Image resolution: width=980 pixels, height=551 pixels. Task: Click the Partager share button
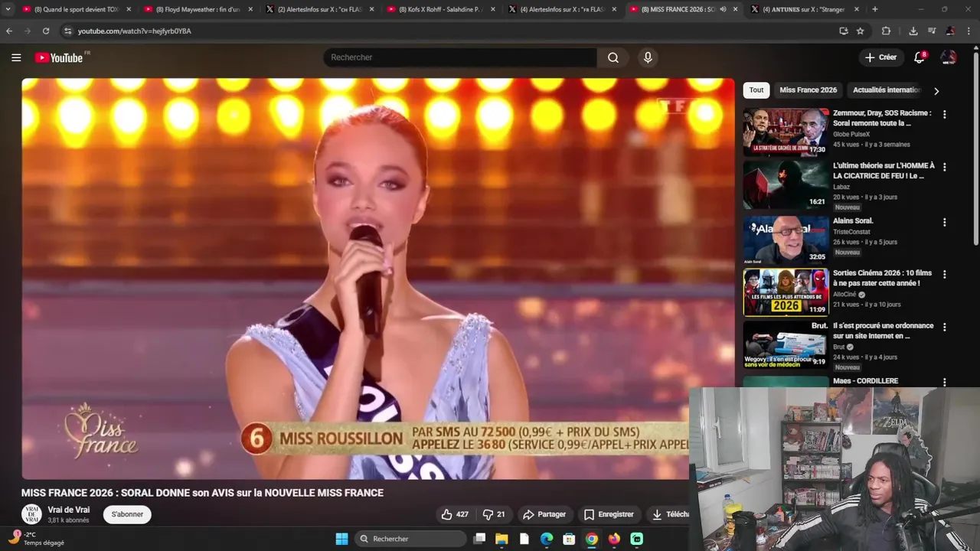pos(544,514)
